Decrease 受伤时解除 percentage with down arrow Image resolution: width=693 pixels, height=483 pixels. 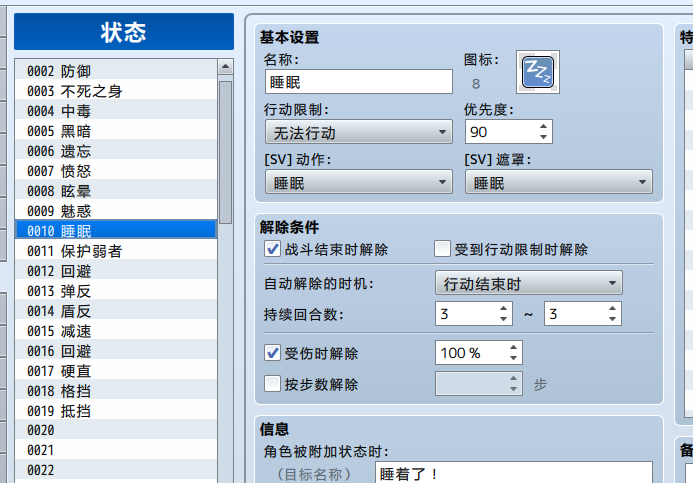pyautogui.click(x=513, y=358)
